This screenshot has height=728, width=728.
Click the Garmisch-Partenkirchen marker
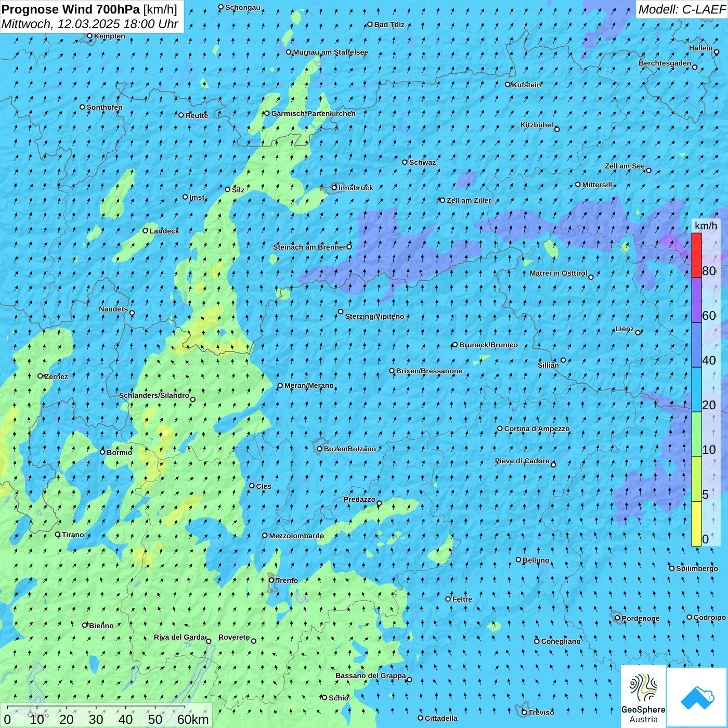267,113
